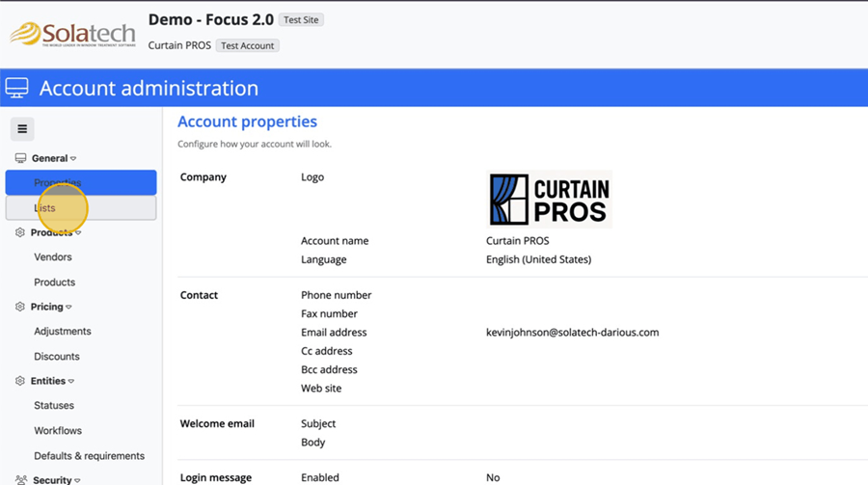This screenshot has width=868, height=485.
Task: Click the Login message section label
Action: [216, 477]
